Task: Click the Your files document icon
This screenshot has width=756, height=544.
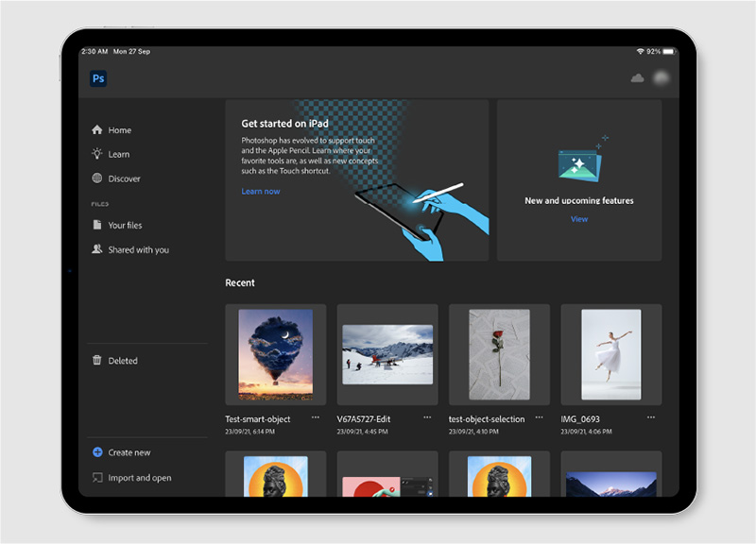Action: coord(97,225)
